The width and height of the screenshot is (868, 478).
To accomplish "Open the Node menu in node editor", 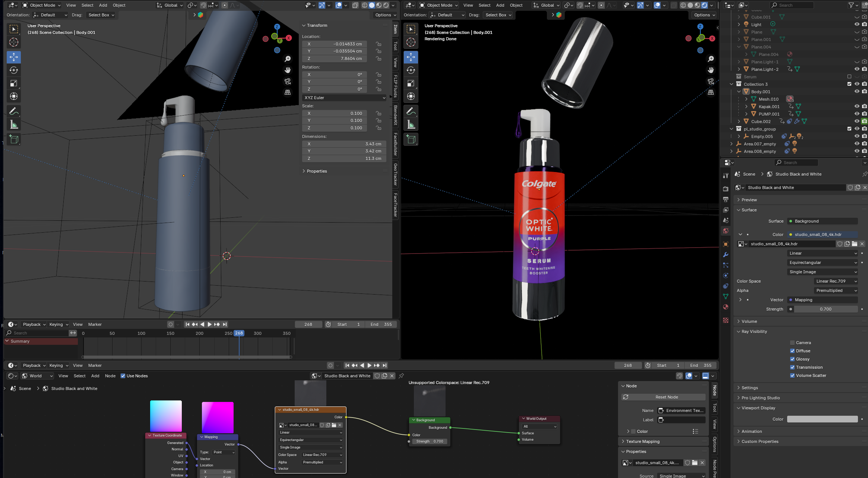I will (110, 376).
